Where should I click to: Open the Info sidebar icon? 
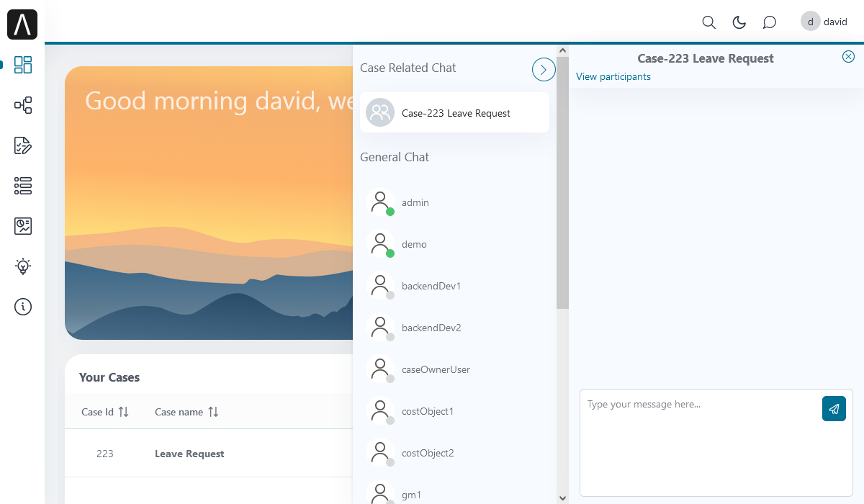pyautogui.click(x=23, y=307)
